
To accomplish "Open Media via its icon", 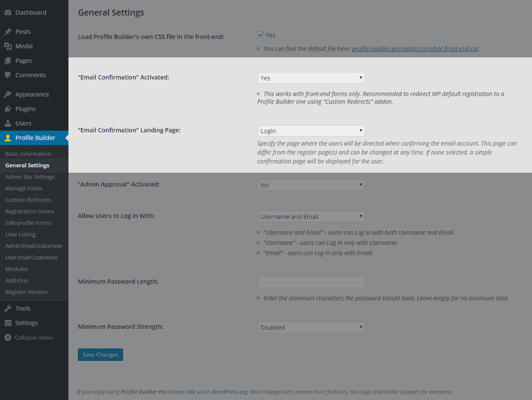I will click(x=8, y=46).
